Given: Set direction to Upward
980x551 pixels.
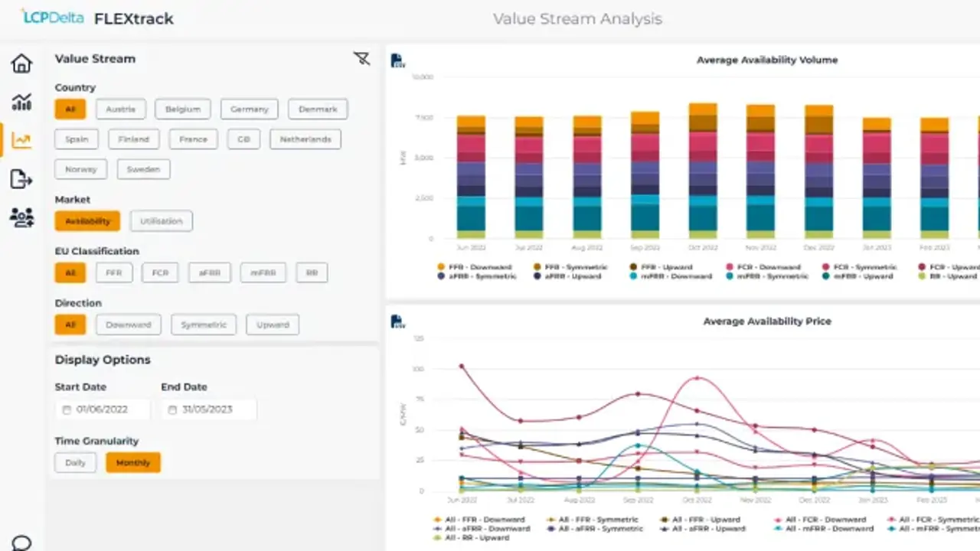Looking at the screenshot, I should pyautogui.click(x=273, y=324).
